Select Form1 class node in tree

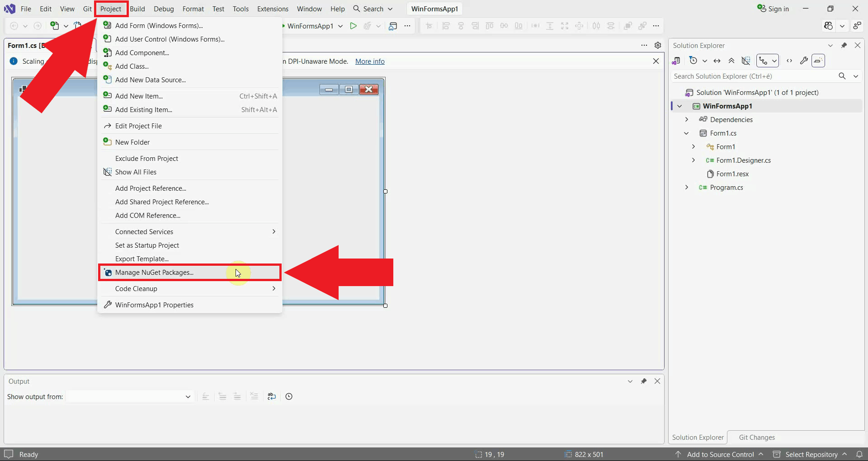(x=726, y=146)
